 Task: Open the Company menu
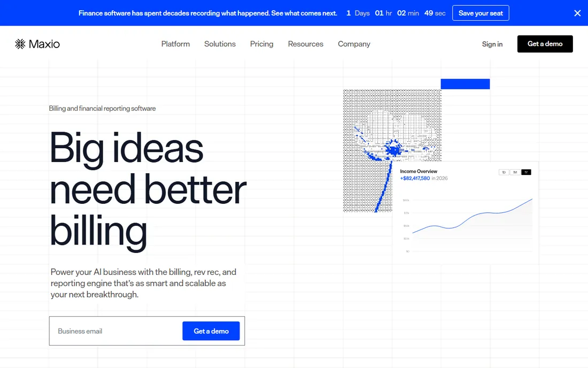coord(354,44)
